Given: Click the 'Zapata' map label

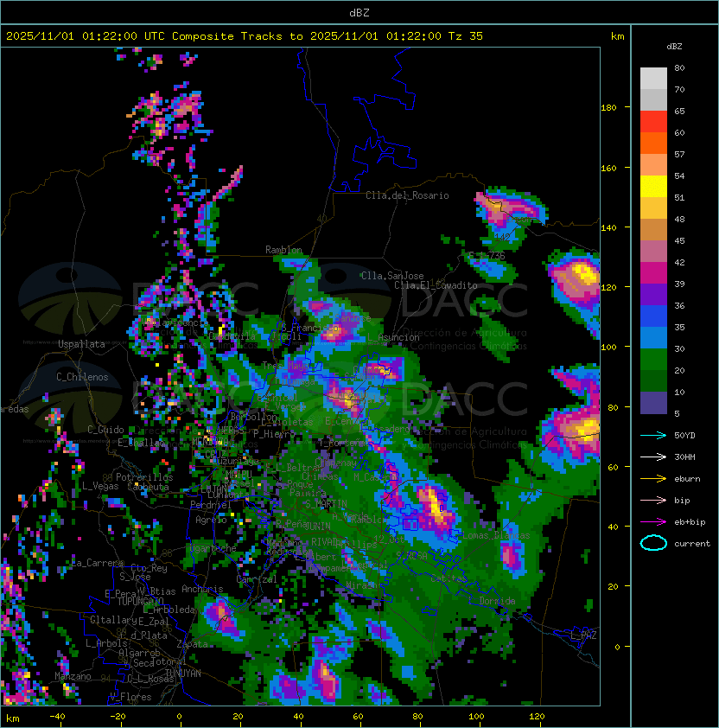Looking at the screenshot, I should 192,644.
